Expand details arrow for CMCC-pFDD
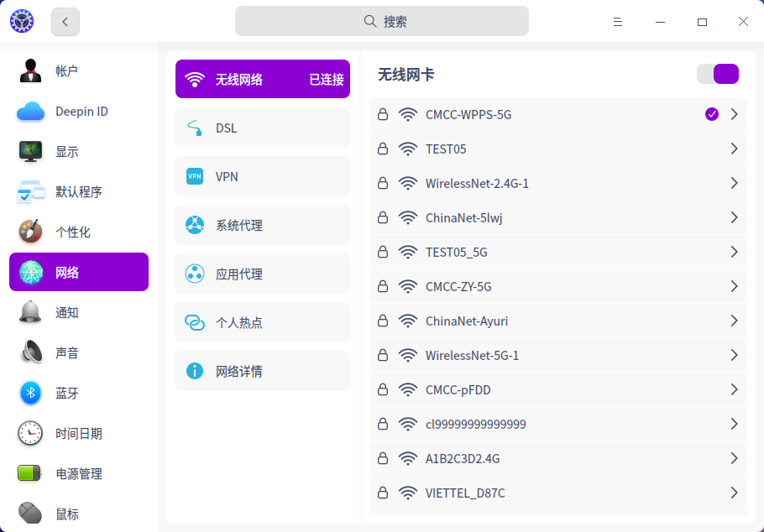 coord(735,389)
